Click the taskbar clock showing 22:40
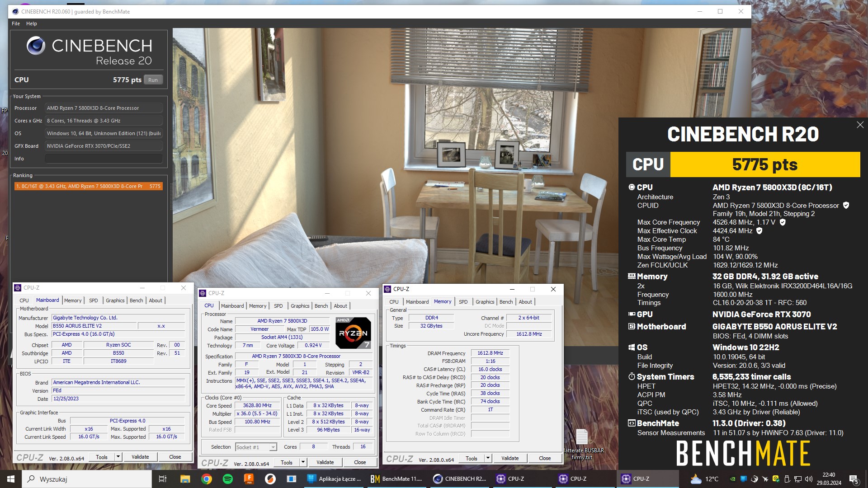 pos(829,479)
